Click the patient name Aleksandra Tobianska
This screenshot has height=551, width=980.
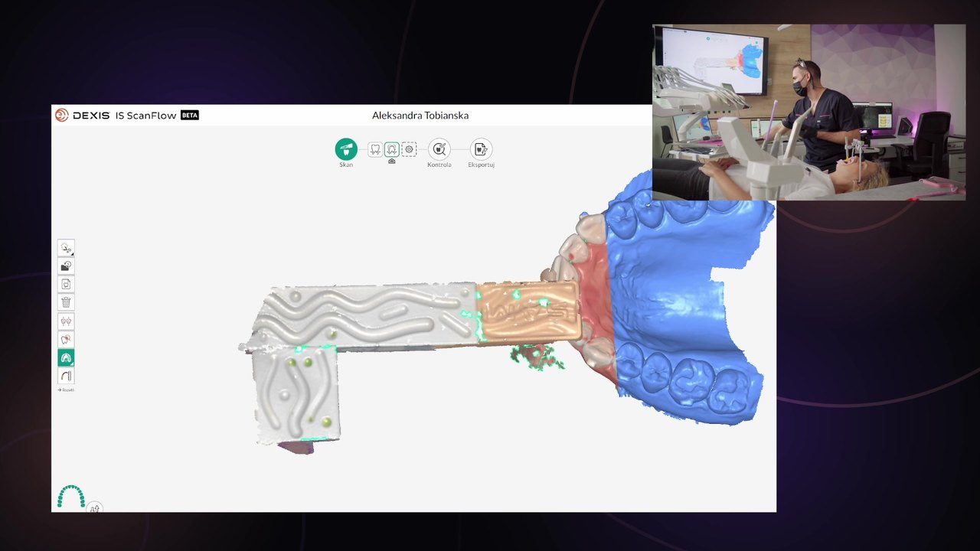point(420,116)
